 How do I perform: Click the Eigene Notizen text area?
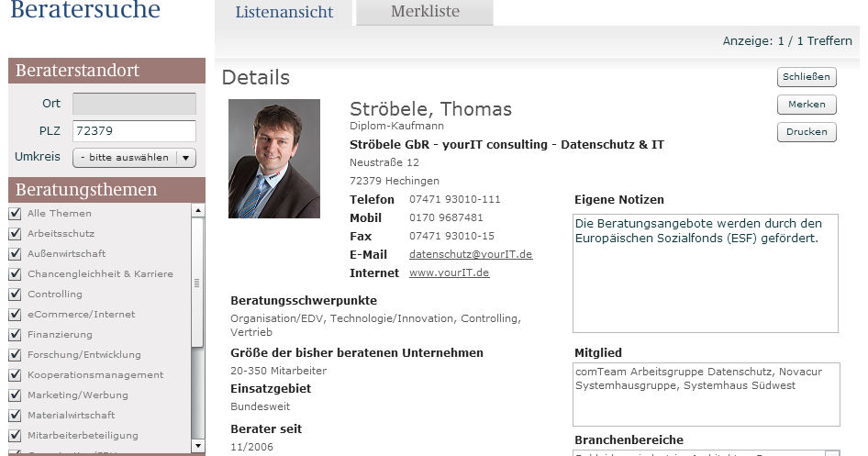[705, 273]
